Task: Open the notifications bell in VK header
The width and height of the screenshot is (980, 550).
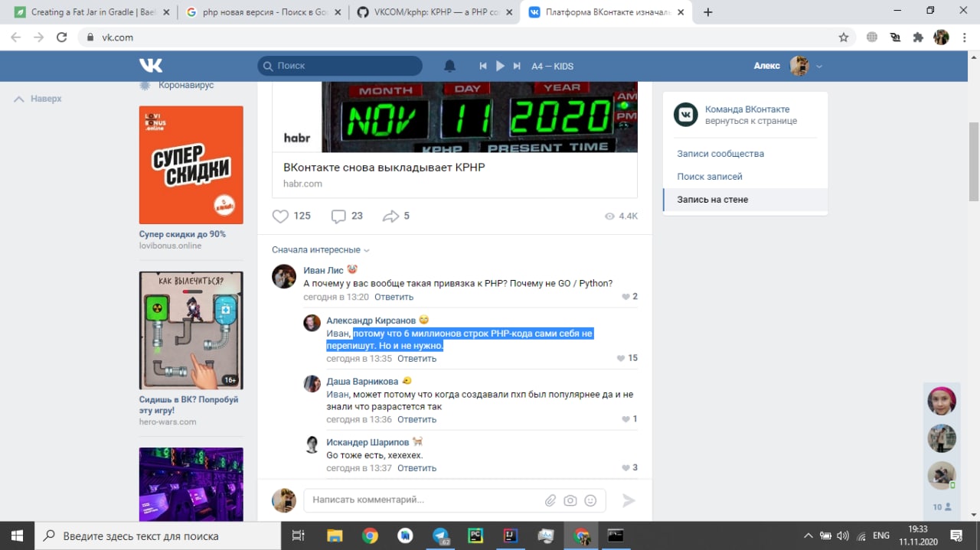Action: pyautogui.click(x=450, y=66)
